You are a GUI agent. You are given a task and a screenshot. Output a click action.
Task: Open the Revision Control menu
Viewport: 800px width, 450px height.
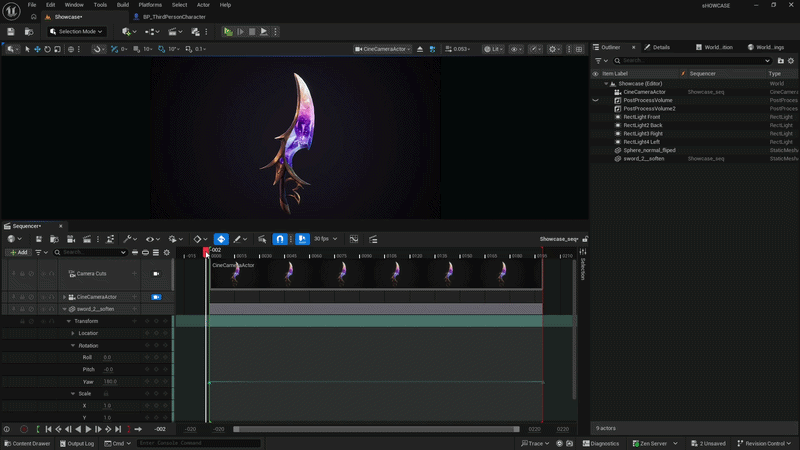coord(764,444)
